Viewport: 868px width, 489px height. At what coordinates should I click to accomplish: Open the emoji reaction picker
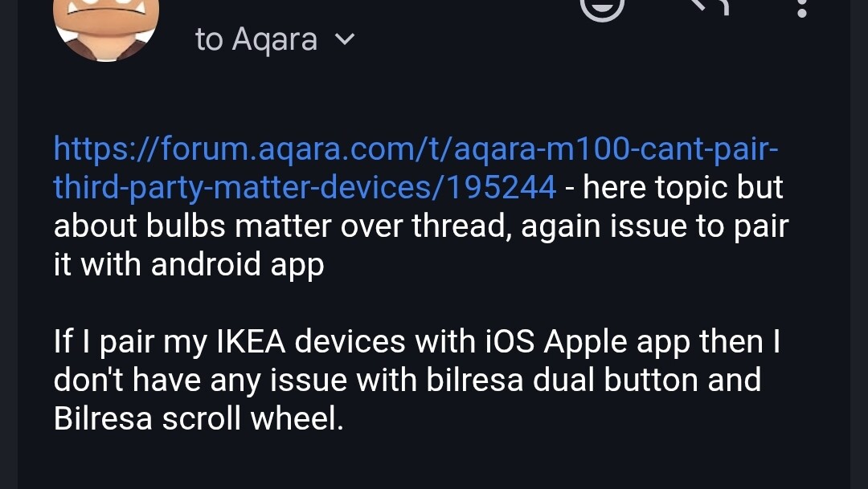point(602,6)
